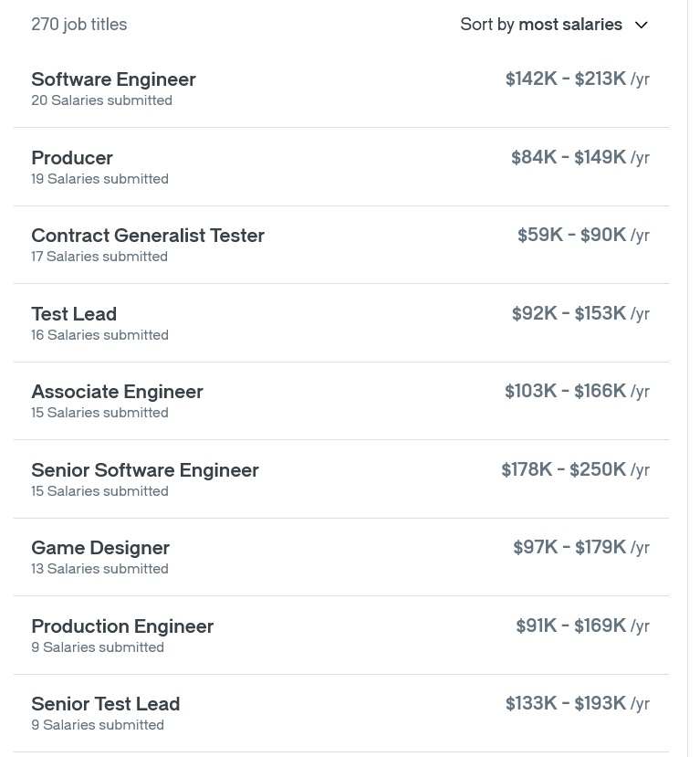Image resolution: width=700 pixels, height=757 pixels.
Task: Click the "270 job titles" count text
Action: tap(79, 25)
